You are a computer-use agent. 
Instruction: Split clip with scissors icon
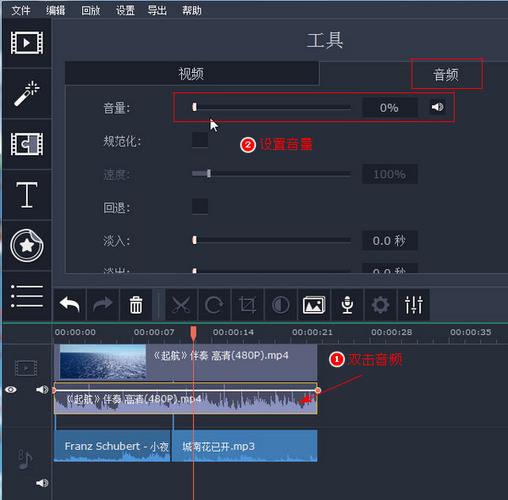(181, 305)
